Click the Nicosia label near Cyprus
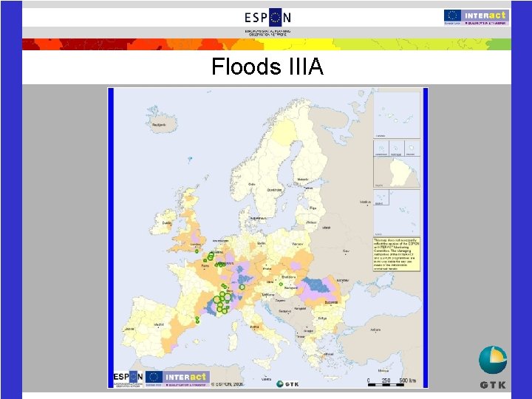This screenshot has width=532, height=399. coord(383,371)
